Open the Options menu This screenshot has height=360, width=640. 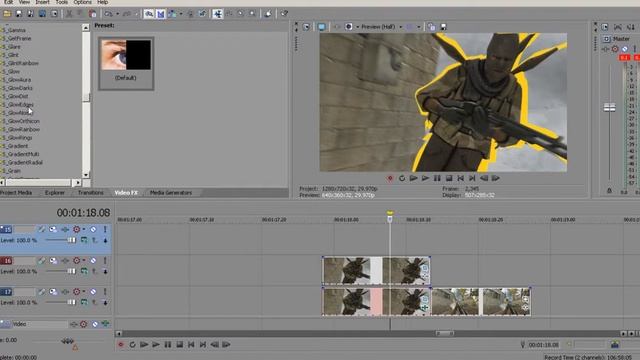[x=82, y=2]
